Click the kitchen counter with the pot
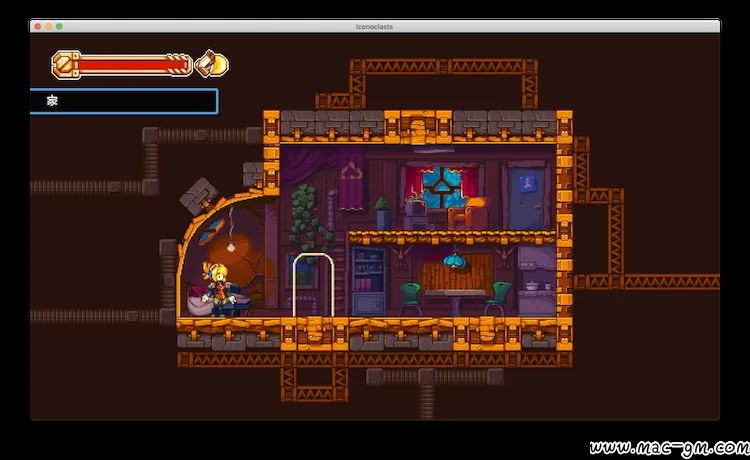 (x=538, y=303)
